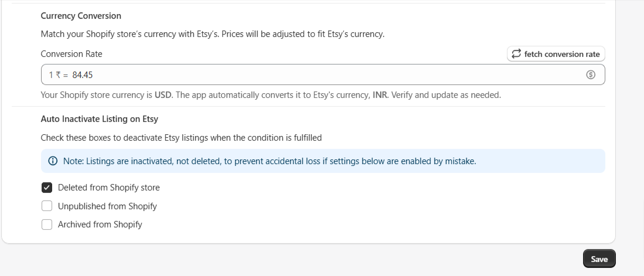644x276 pixels.
Task: Click the circular arrows refresh icon
Action: point(516,54)
